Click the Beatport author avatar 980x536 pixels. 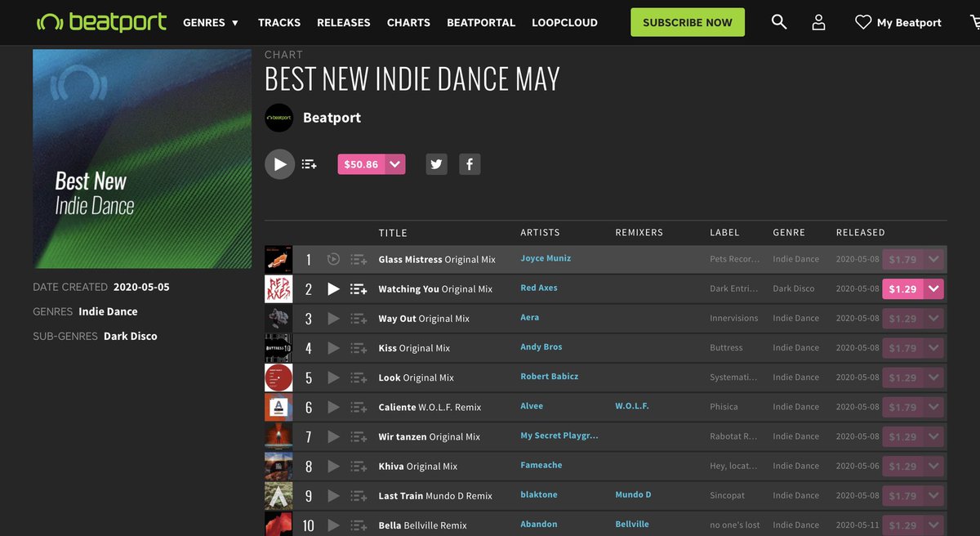coord(279,118)
